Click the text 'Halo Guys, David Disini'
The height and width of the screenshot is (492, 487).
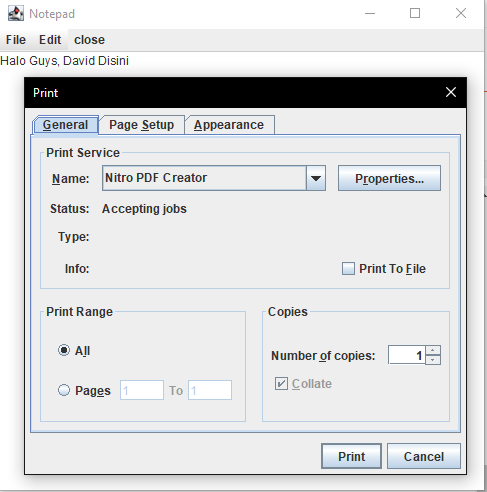[x=65, y=61]
